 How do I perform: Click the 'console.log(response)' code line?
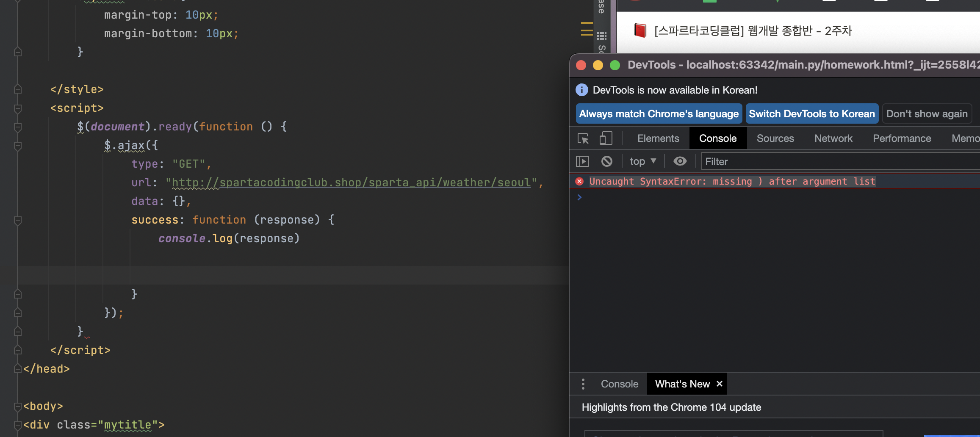(x=229, y=238)
